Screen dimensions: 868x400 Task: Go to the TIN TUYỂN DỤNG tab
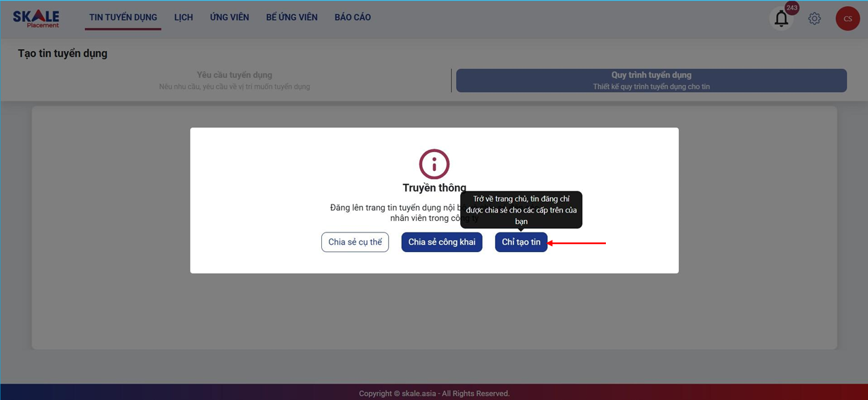coord(123,18)
